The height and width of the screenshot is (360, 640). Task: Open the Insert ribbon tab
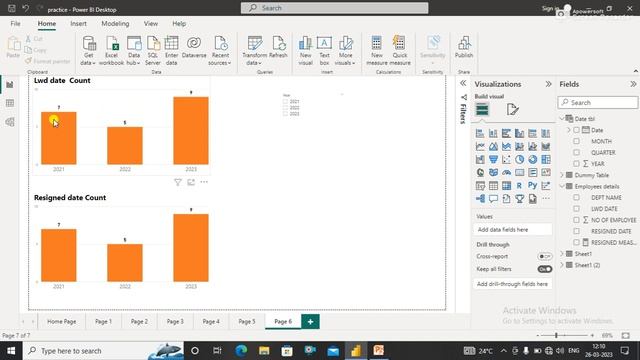[x=78, y=24]
